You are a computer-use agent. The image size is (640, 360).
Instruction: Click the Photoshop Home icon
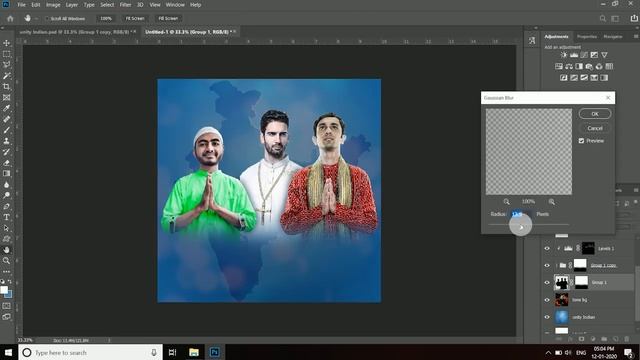point(10,18)
